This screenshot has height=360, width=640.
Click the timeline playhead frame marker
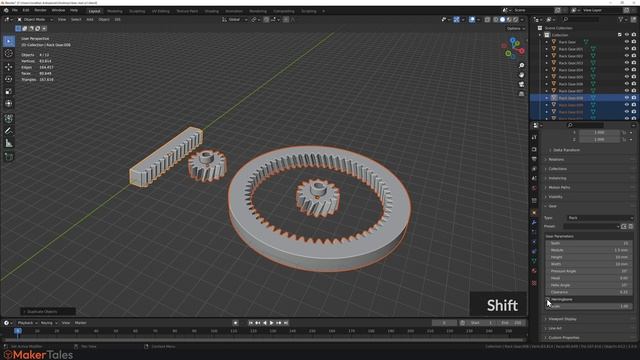point(18,331)
